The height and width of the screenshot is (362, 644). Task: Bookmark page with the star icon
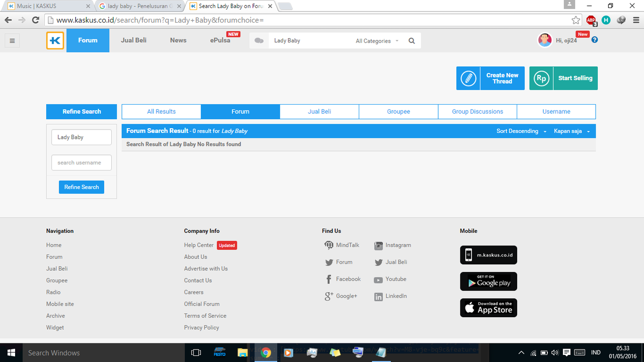pos(576,20)
